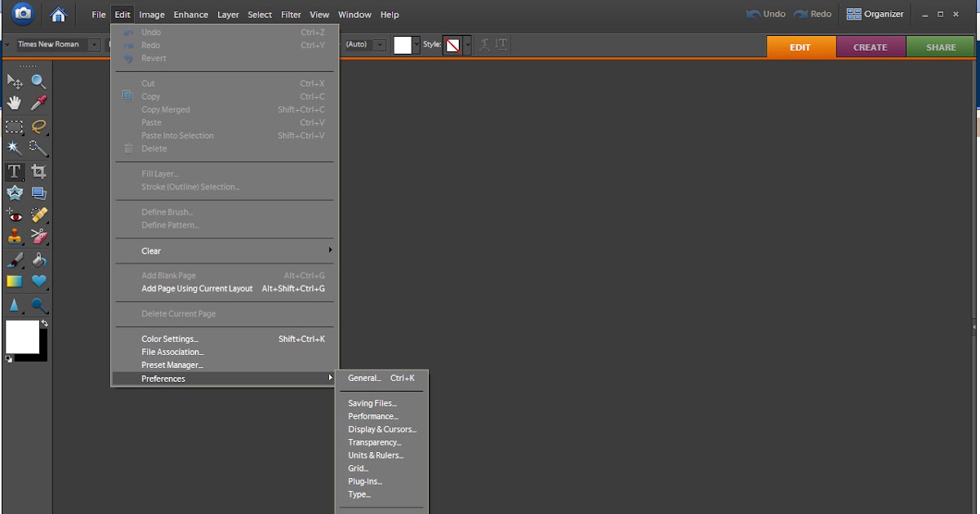Choose Preset Manager menu item
Image resolution: width=980 pixels, height=514 pixels.
pos(225,366)
